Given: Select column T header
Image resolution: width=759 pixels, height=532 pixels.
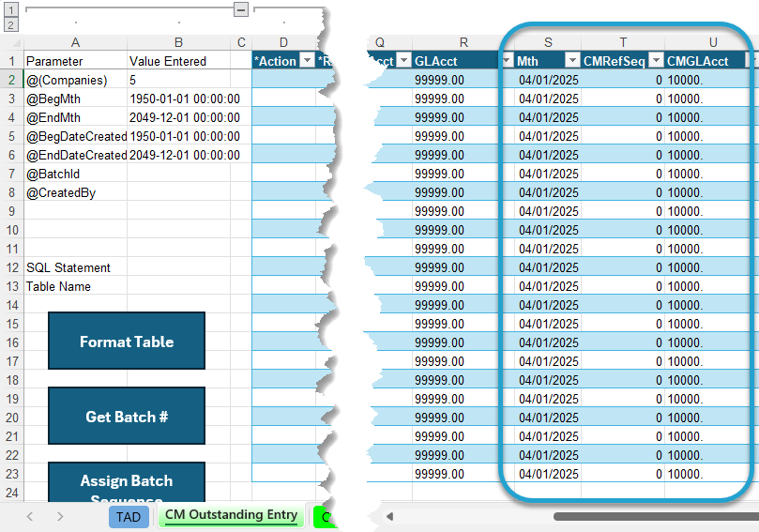Looking at the screenshot, I should [x=623, y=42].
